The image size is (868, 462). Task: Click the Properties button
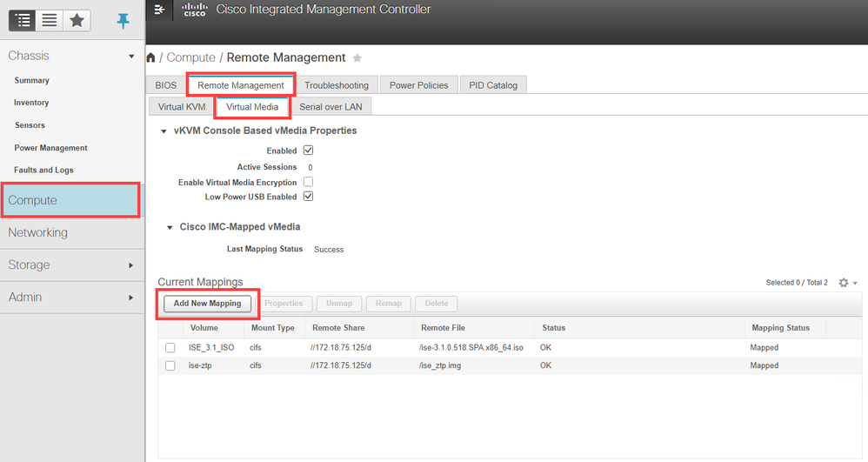(x=284, y=304)
